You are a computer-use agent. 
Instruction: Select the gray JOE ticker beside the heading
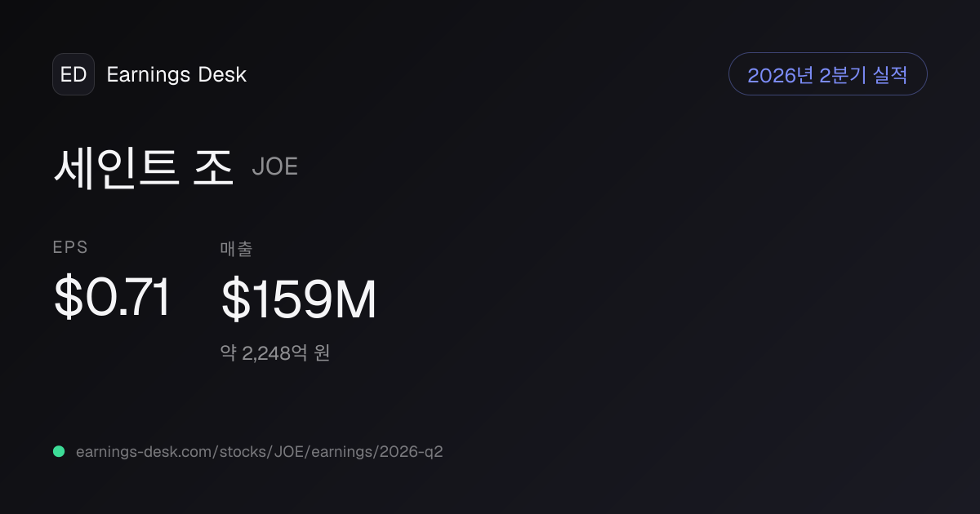coord(275,166)
